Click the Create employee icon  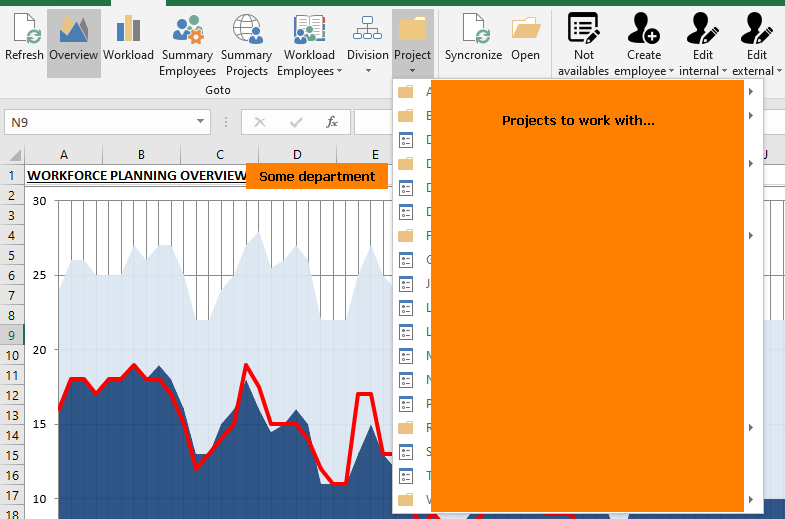point(644,29)
